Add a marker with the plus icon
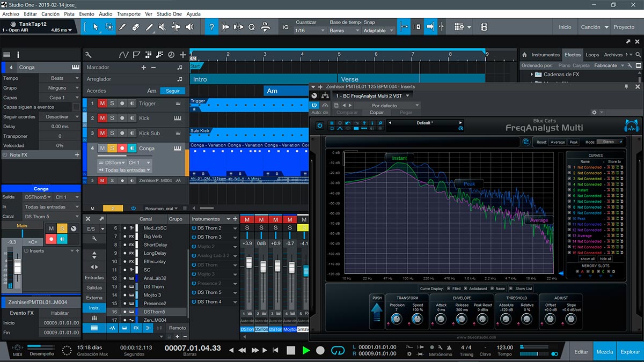Screen dimensions: 644x362 tap(143, 68)
